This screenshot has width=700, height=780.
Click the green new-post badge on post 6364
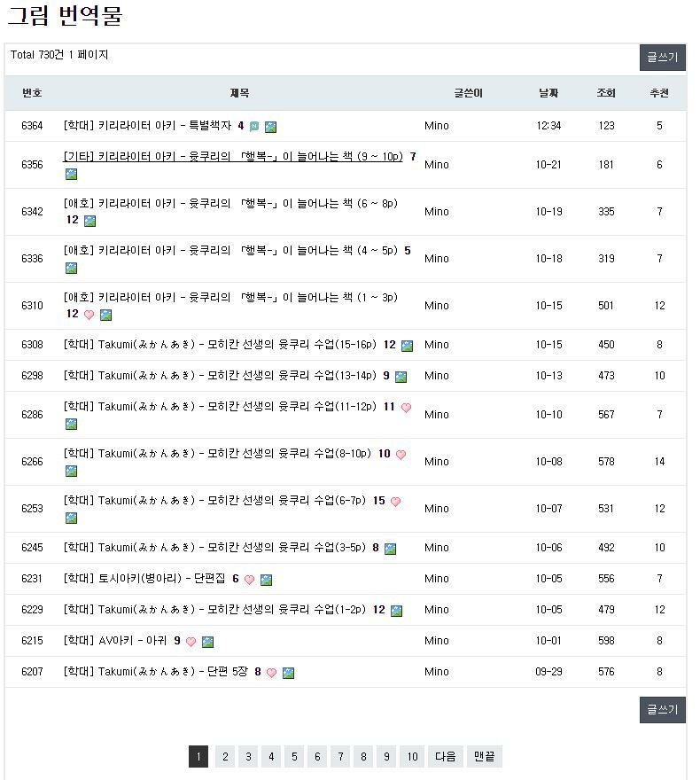[254, 127]
